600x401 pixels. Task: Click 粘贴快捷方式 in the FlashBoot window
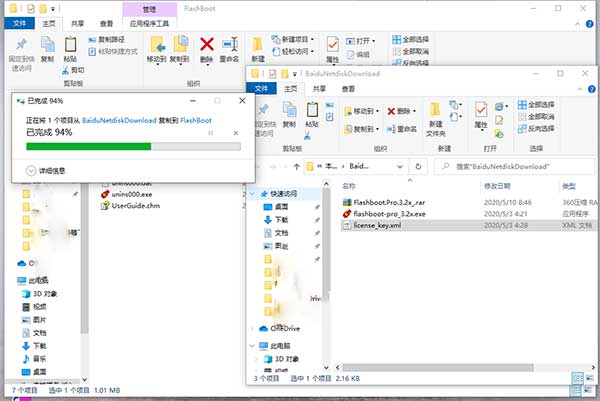coord(113,51)
